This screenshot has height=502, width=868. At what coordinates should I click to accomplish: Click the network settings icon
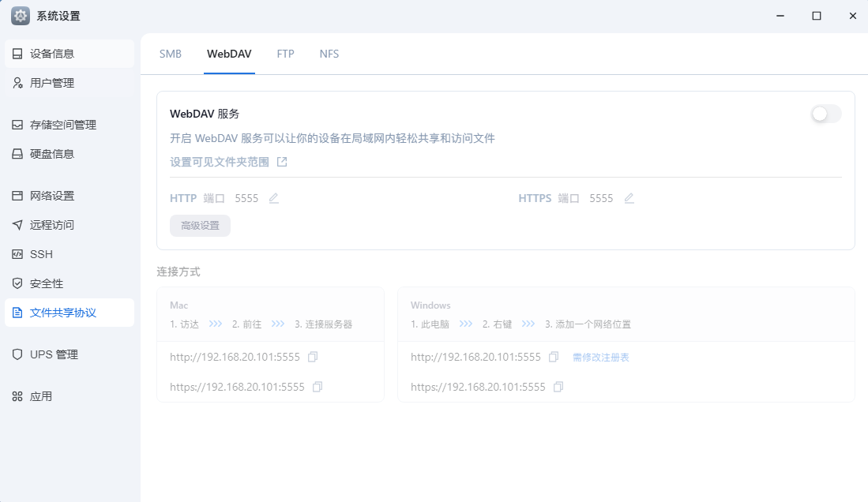click(17, 196)
